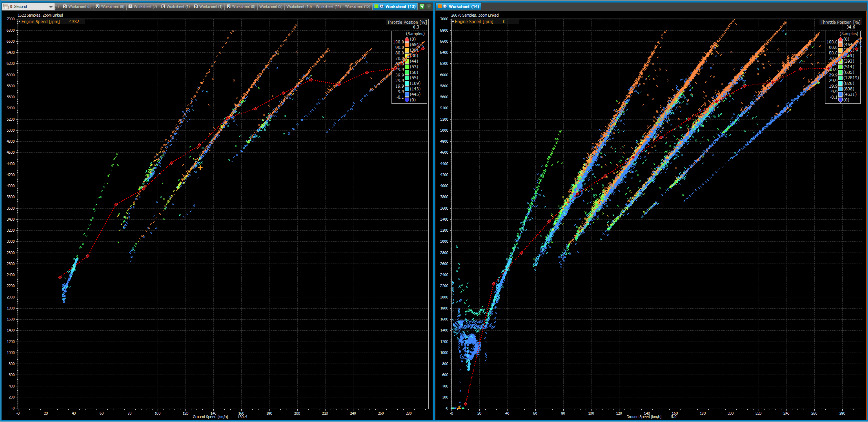Click '1622 Samples, Zoom Linked' text
The height and width of the screenshot is (422, 868).
40,15
